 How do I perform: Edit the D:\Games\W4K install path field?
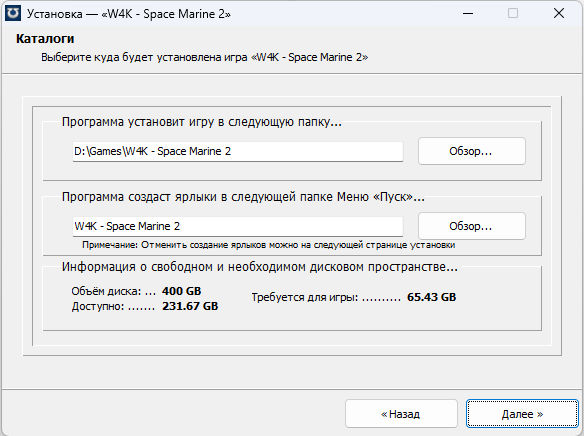(x=238, y=151)
